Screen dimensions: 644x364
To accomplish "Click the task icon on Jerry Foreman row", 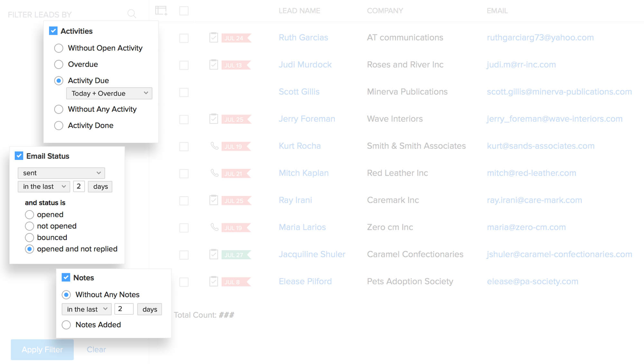I will [213, 119].
